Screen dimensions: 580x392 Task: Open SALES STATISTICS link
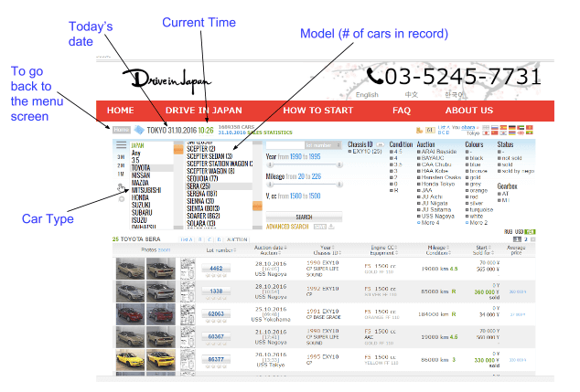[x=270, y=132]
